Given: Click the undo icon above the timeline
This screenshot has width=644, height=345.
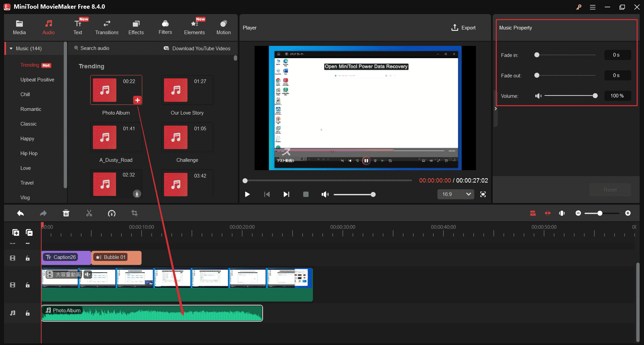Looking at the screenshot, I should [20, 213].
